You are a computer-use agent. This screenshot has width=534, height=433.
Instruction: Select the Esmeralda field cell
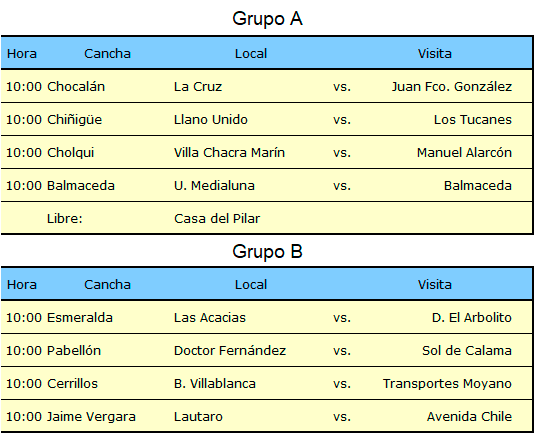coord(80,318)
